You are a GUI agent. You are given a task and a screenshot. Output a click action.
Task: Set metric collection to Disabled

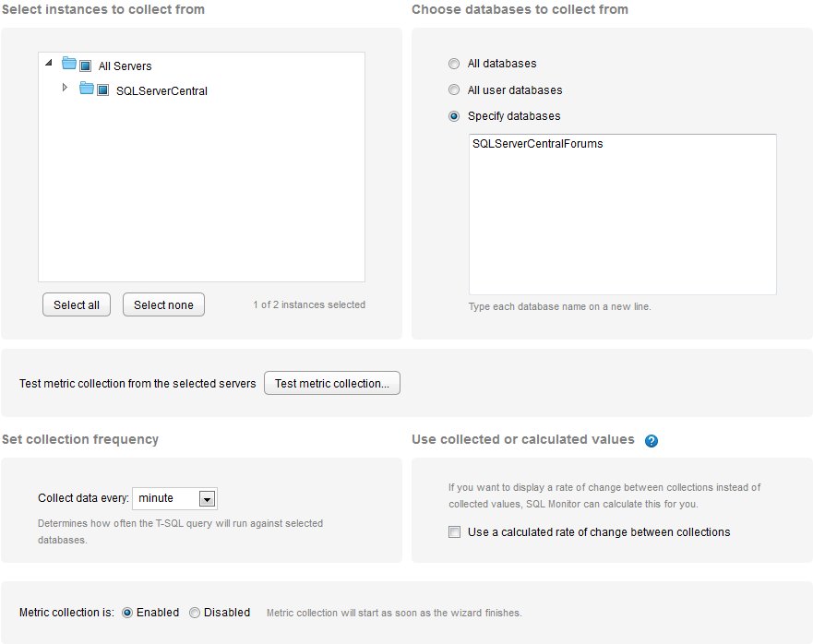coord(195,613)
